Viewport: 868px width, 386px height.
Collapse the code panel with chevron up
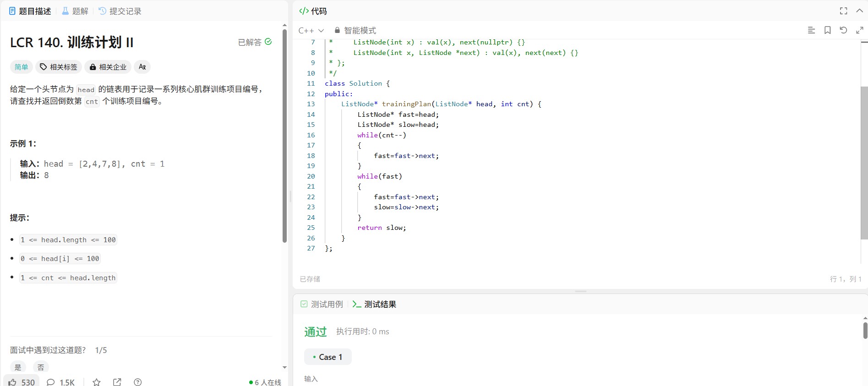click(x=860, y=11)
